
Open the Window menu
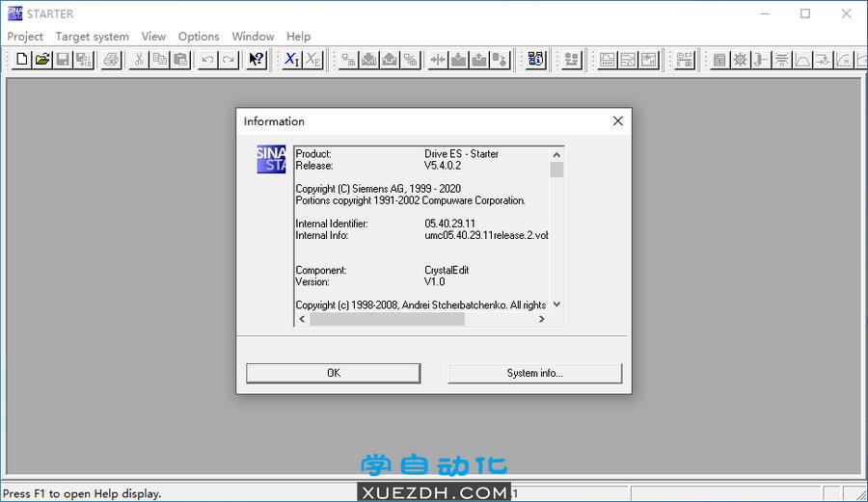253,37
